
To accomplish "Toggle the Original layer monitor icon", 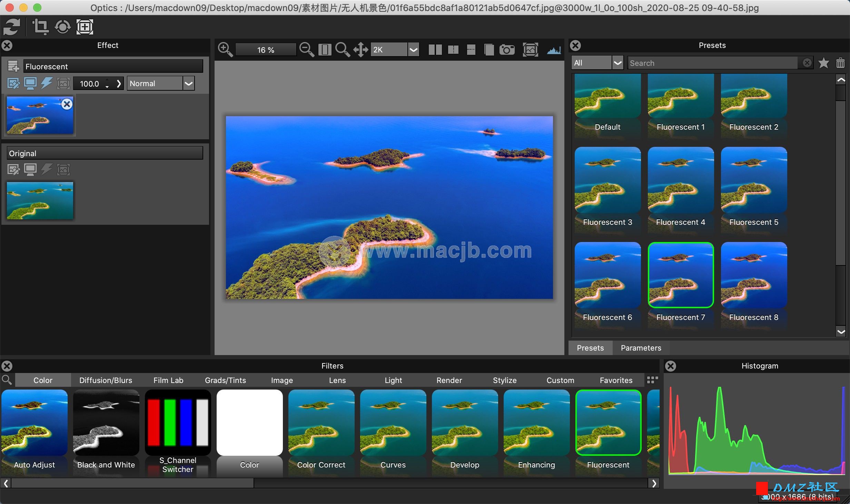I will click(x=30, y=169).
